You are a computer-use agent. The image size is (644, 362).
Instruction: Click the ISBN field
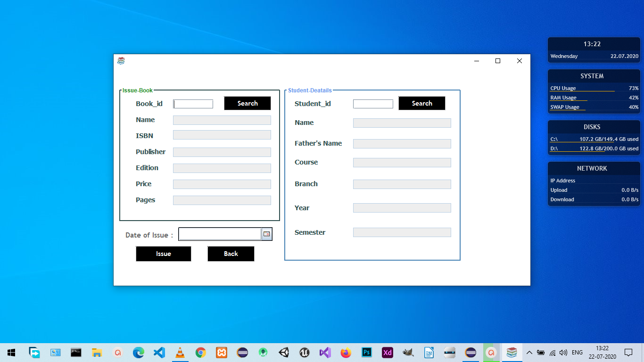[222, 135]
